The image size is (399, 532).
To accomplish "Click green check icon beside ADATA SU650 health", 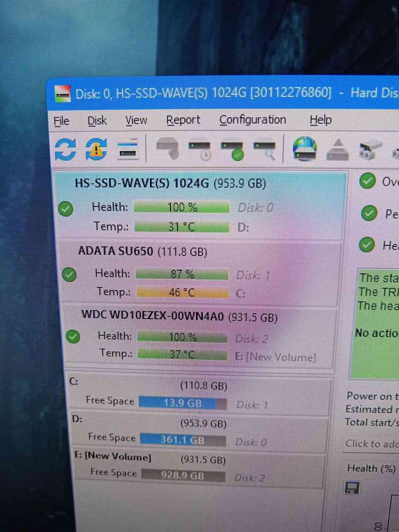I will pos(69,274).
